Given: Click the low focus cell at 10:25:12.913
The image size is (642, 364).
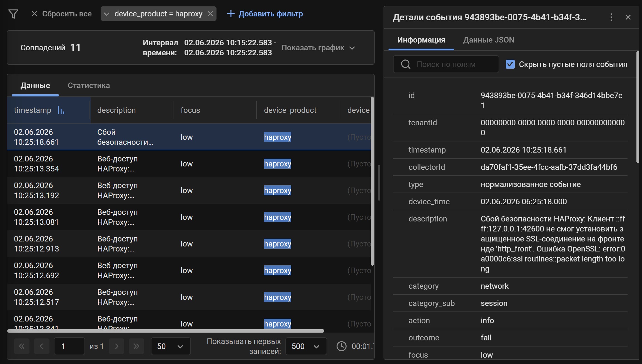Looking at the screenshot, I should (186, 244).
